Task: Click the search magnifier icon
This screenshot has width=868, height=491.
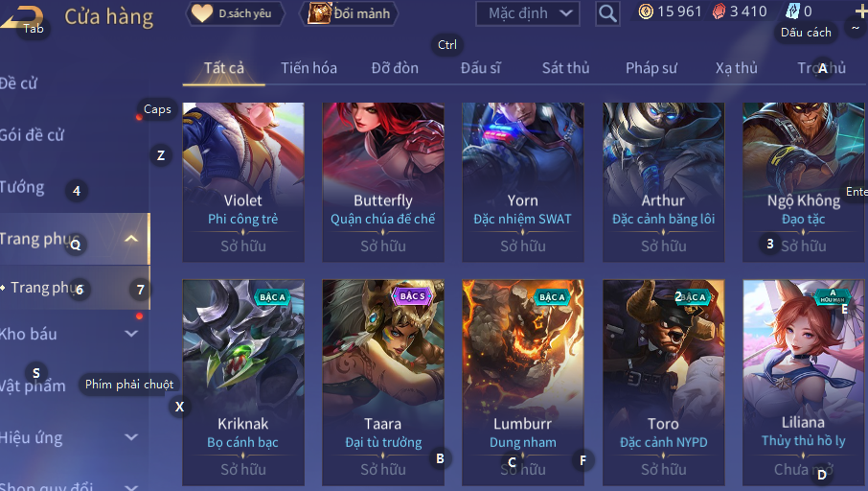Action: [x=607, y=13]
